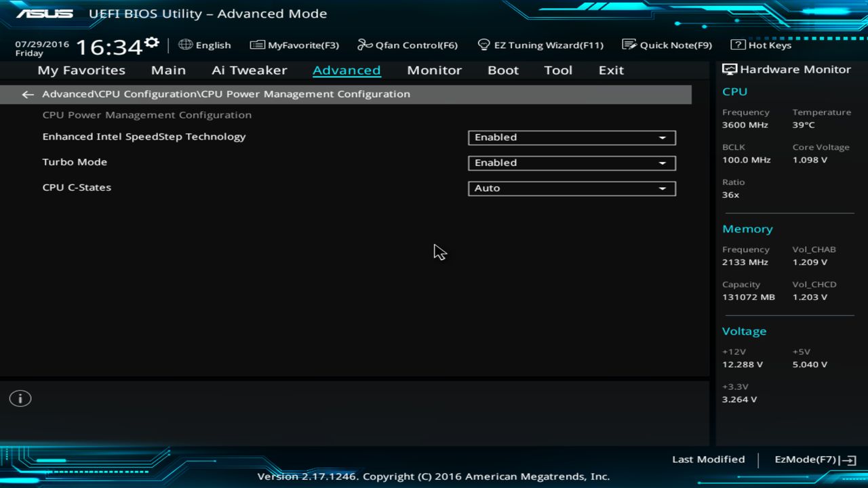Open the Turbo Mode dropdown
The width and height of the screenshot is (868, 488).
(661, 163)
